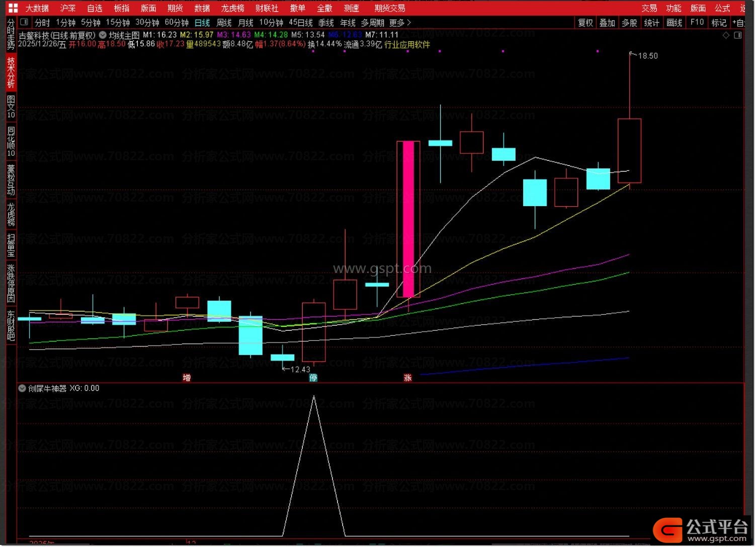Click the red 增 marker below the chart
The height and width of the screenshot is (547, 756).
click(187, 378)
